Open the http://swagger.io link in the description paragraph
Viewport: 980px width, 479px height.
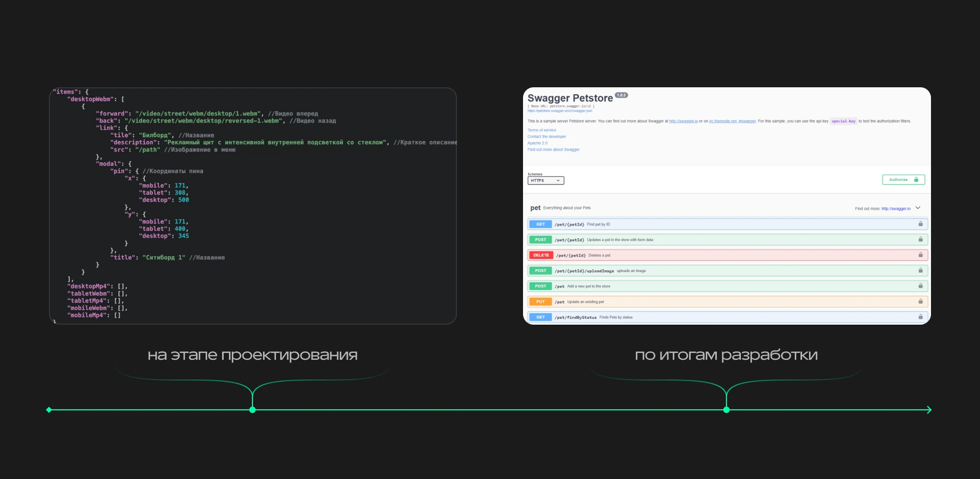683,121
